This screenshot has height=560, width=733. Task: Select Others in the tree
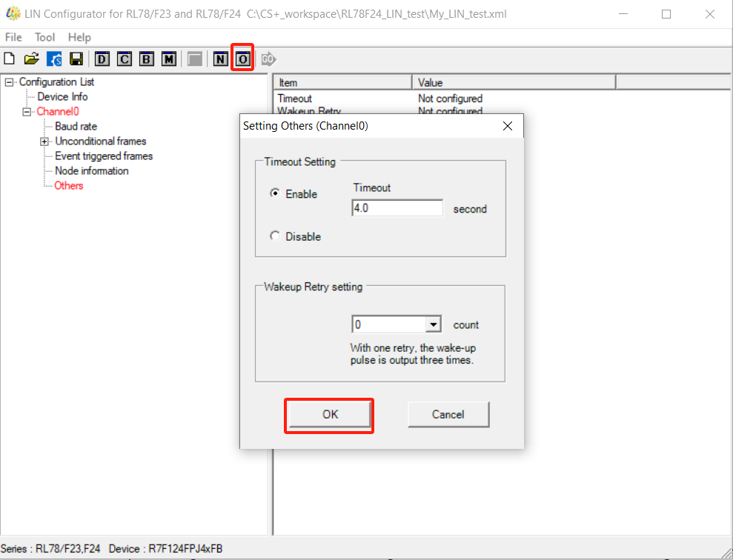click(69, 186)
